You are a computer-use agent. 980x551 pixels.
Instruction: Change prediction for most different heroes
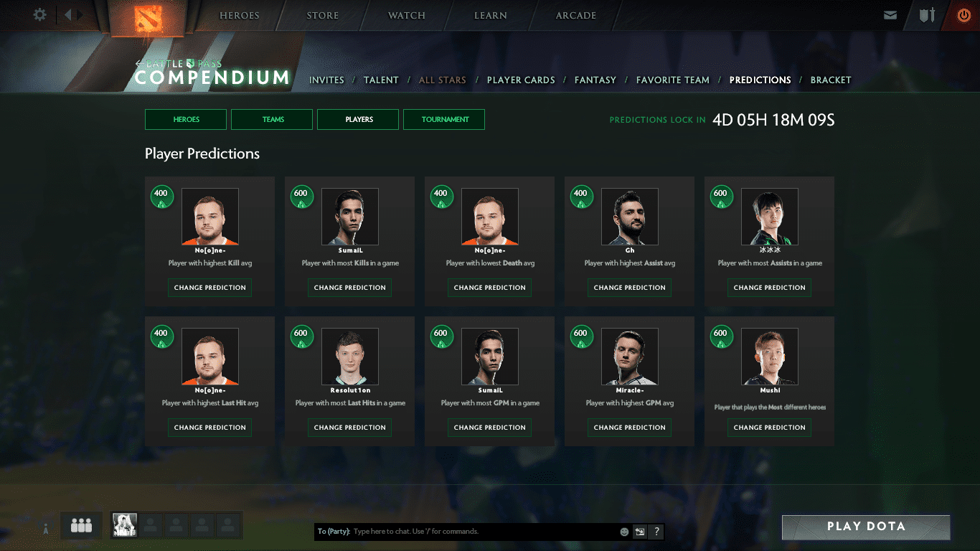click(x=769, y=428)
